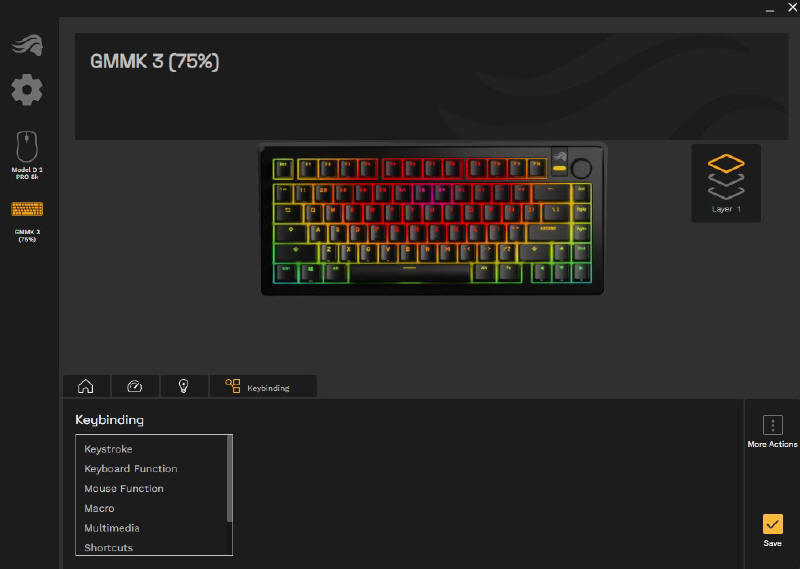Select the GMMK 3 keyboard device icon
The image size is (800, 569).
tap(27, 221)
